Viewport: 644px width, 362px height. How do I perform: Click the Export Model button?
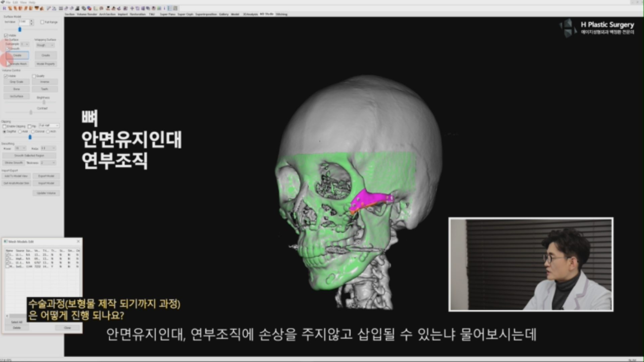(x=46, y=176)
